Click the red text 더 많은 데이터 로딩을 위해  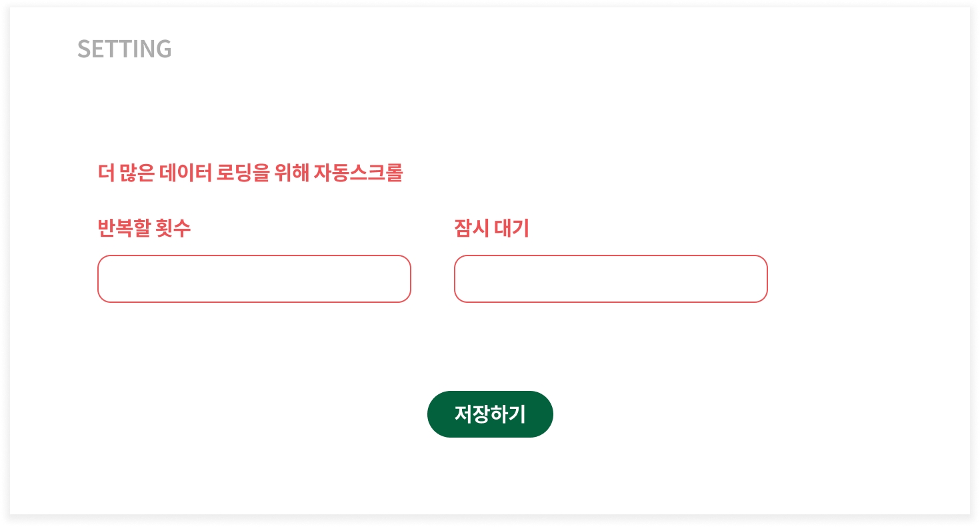pyautogui.click(x=203, y=173)
